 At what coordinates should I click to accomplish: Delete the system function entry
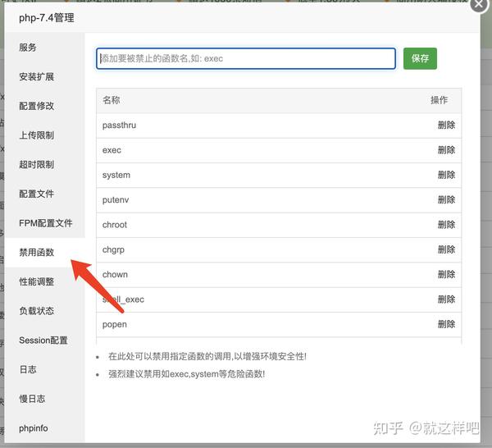pyautogui.click(x=446, y=175)
